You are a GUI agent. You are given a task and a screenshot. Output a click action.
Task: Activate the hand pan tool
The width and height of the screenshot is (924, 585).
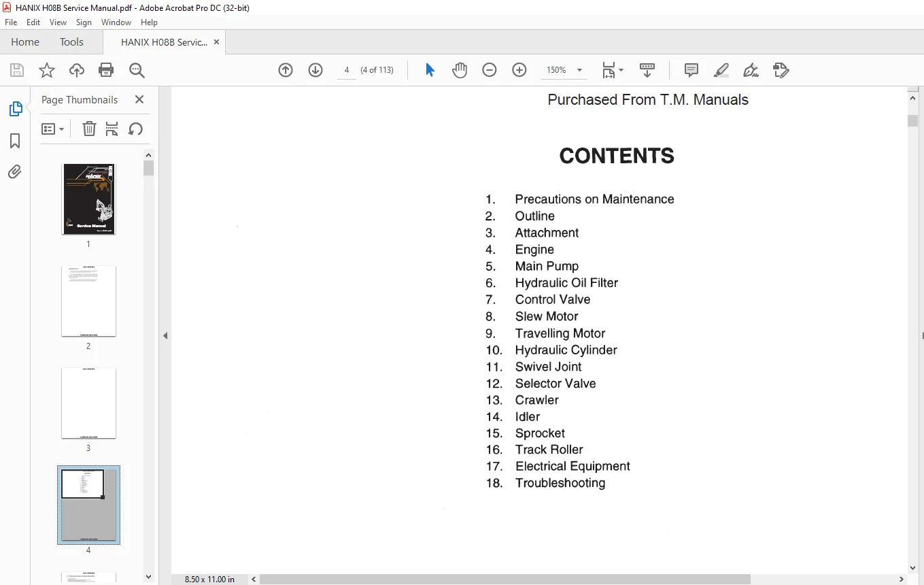pos(460,70)
